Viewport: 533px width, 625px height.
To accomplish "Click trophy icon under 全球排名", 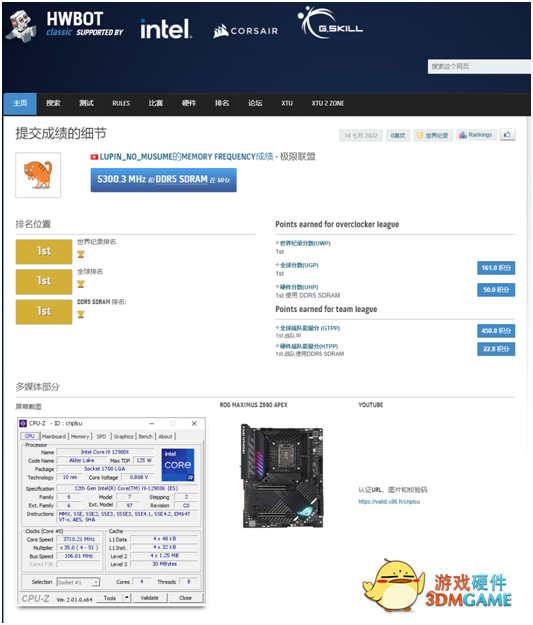I will (x=81, y=284).
